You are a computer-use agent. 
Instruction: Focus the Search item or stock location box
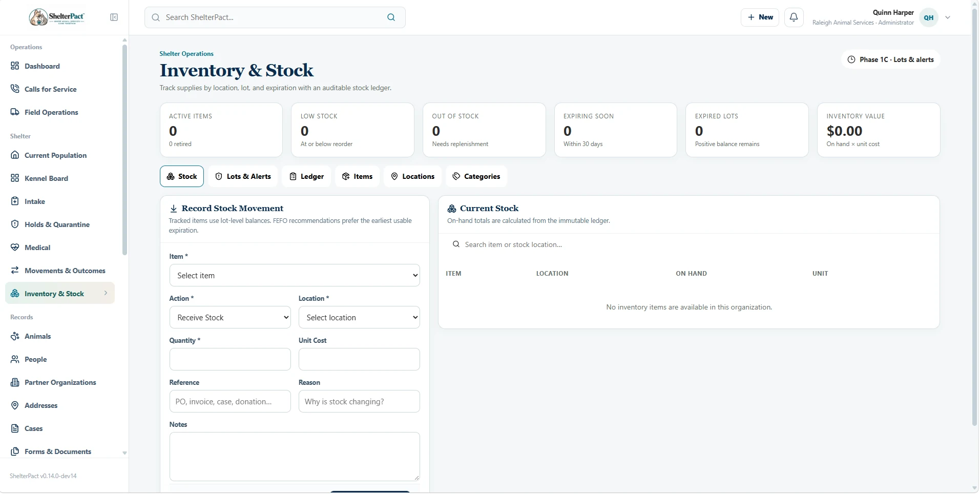click(689, 245)
